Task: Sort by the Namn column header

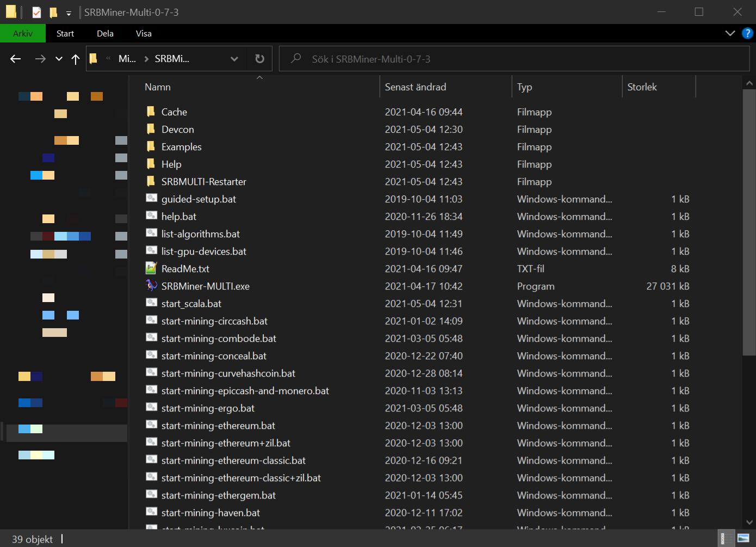Action: 158,87
